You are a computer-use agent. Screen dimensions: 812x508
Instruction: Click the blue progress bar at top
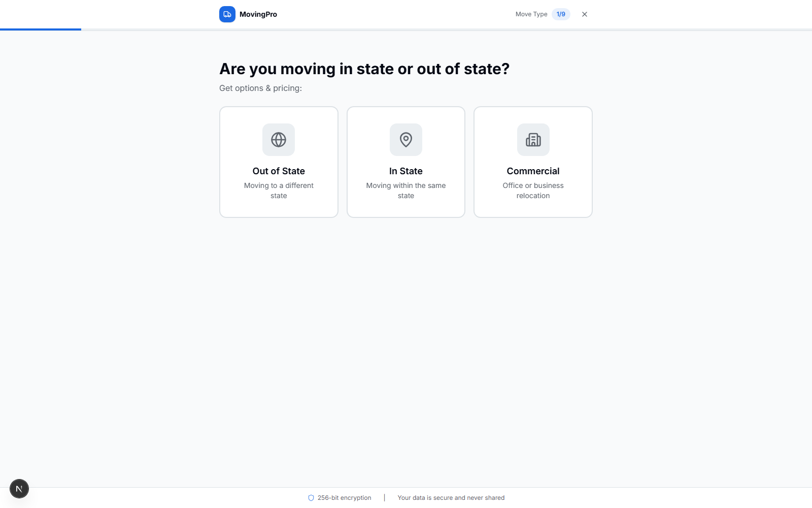coord(41,29)
